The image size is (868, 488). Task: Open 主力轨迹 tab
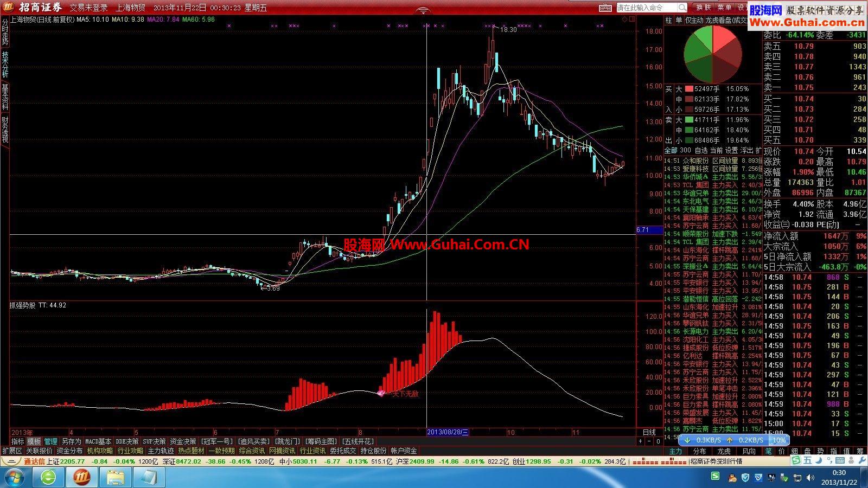click(x=161, y=451)
